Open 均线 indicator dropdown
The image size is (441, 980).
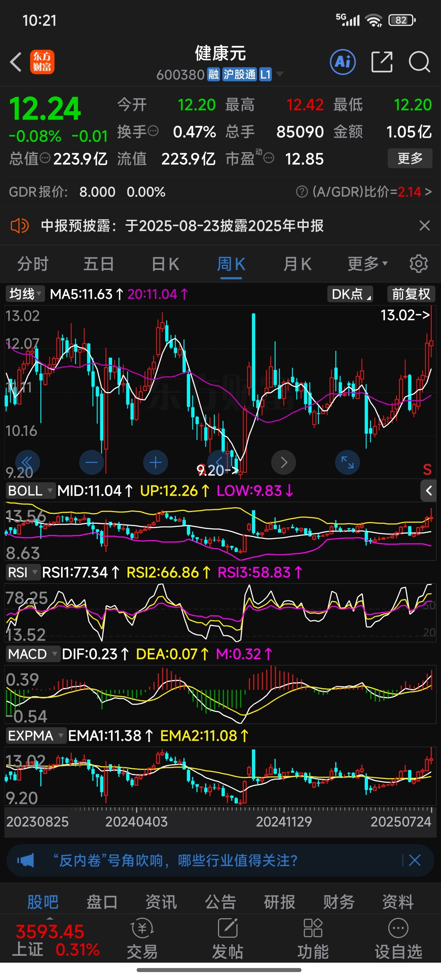point(25,294)
